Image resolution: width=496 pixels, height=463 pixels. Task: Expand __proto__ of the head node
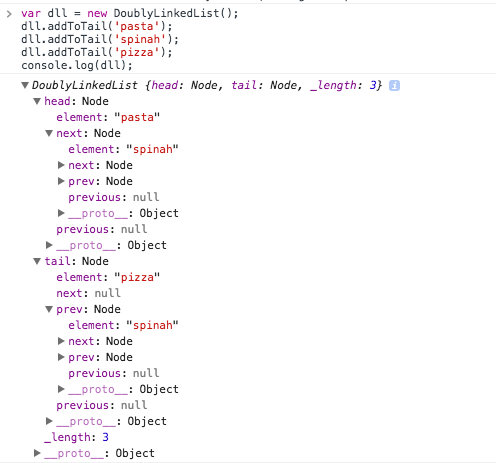pyautogui.click(x=49, y=245)
